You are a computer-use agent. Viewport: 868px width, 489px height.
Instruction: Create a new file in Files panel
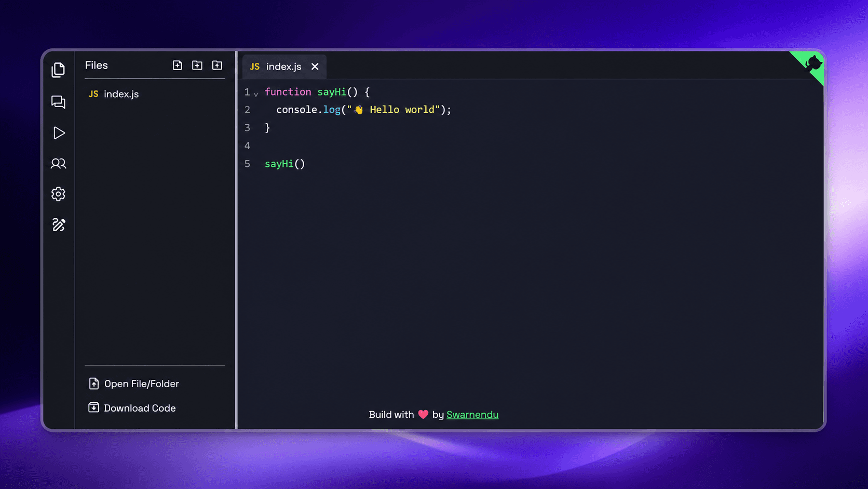[178, 65]
